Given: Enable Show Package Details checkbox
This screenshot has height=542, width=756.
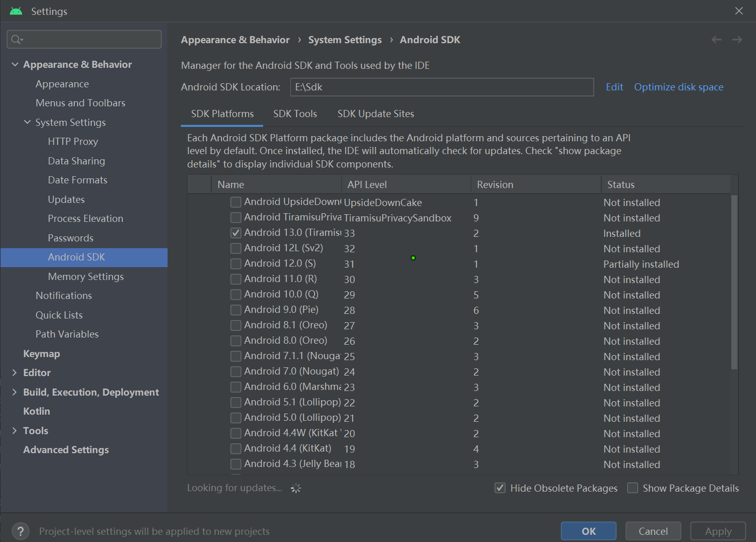Looking at the screenshot, I should [633, 488].
